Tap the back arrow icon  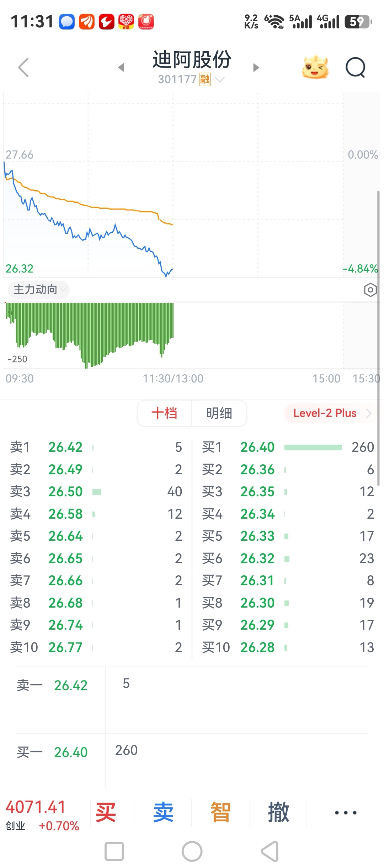point(23,67)
